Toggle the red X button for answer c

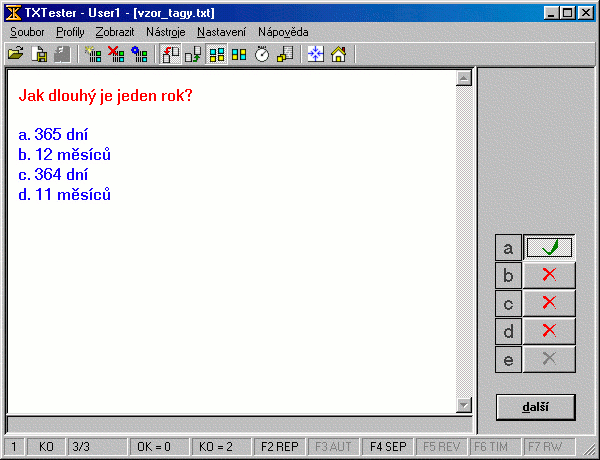[549, 303]
